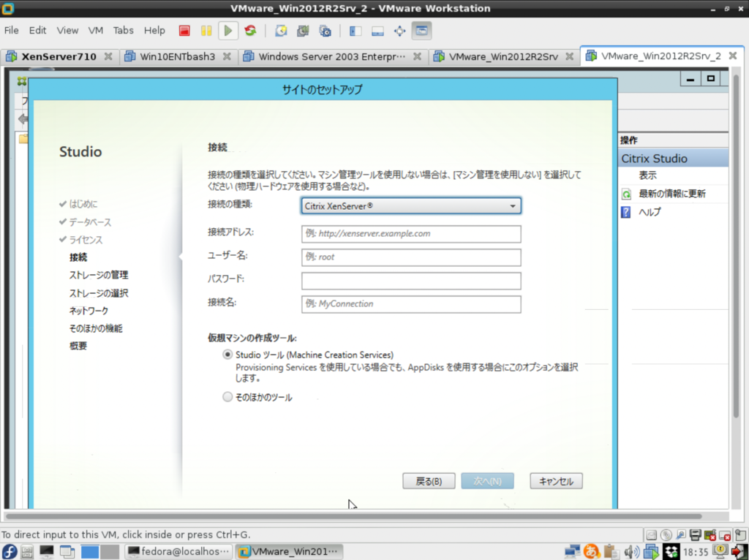Click the Dropbox tray icon
This screenshot has height=560, width=749.
671,551
